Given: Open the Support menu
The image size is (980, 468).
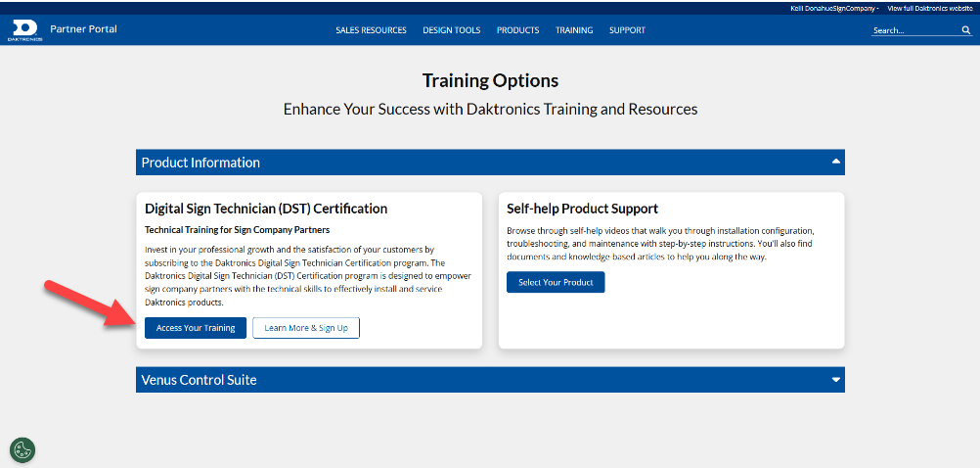Looking at the screenshot, I should coord(627,30).
